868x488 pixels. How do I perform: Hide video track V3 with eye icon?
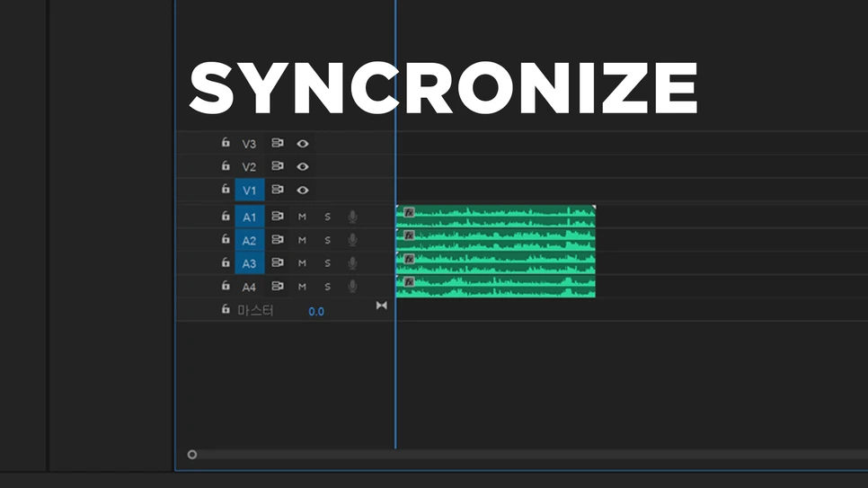(x=302, y=144)
